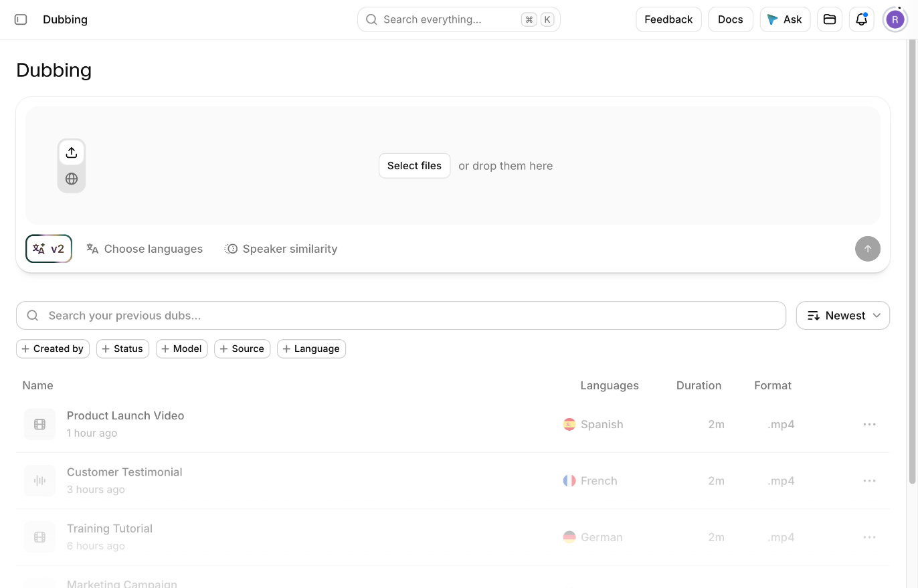Open Choose languages picker
This screenshot has height=588, width=918.
tap(145, 249)
